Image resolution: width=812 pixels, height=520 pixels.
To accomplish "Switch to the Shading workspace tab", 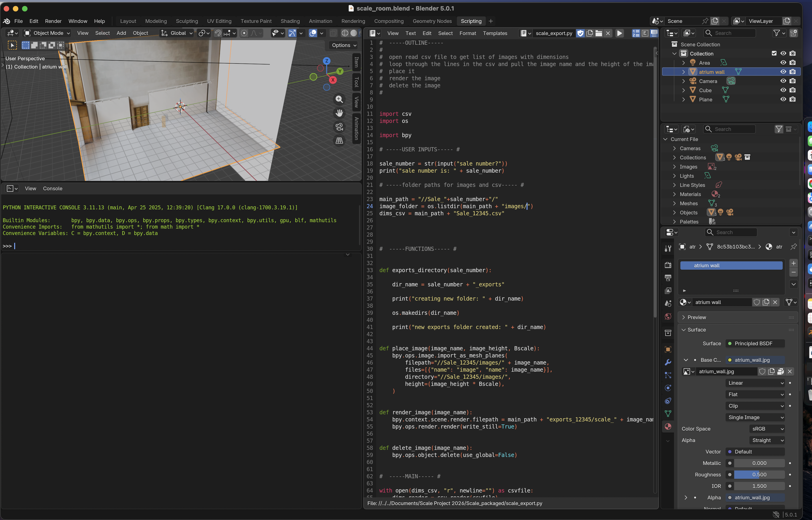I will point(290,21).
